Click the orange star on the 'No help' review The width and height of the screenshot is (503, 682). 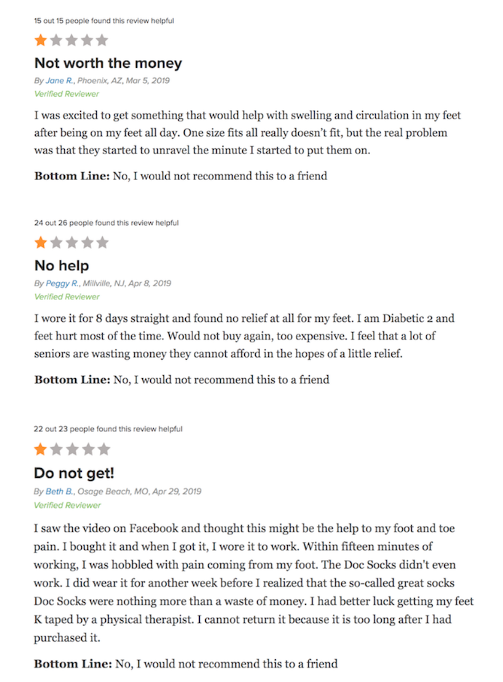click(x=40, y=242)
